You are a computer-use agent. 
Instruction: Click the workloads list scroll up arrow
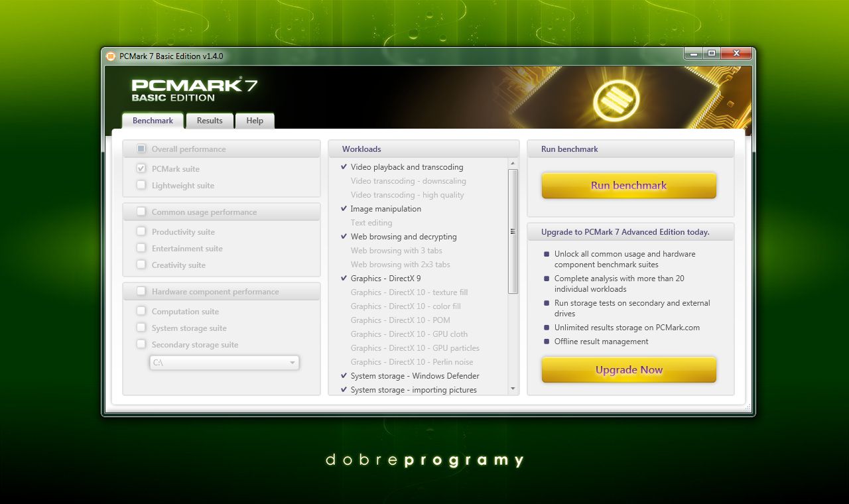513,163
